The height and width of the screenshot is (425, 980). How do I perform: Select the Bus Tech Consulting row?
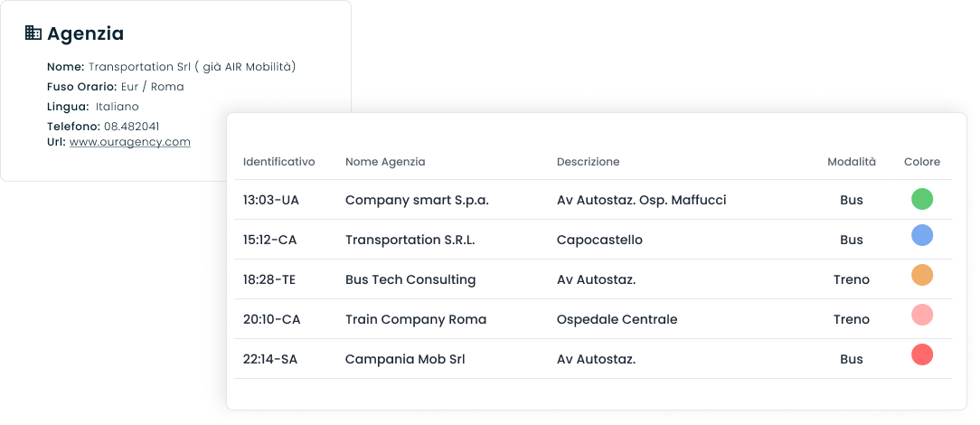point(593,279)
